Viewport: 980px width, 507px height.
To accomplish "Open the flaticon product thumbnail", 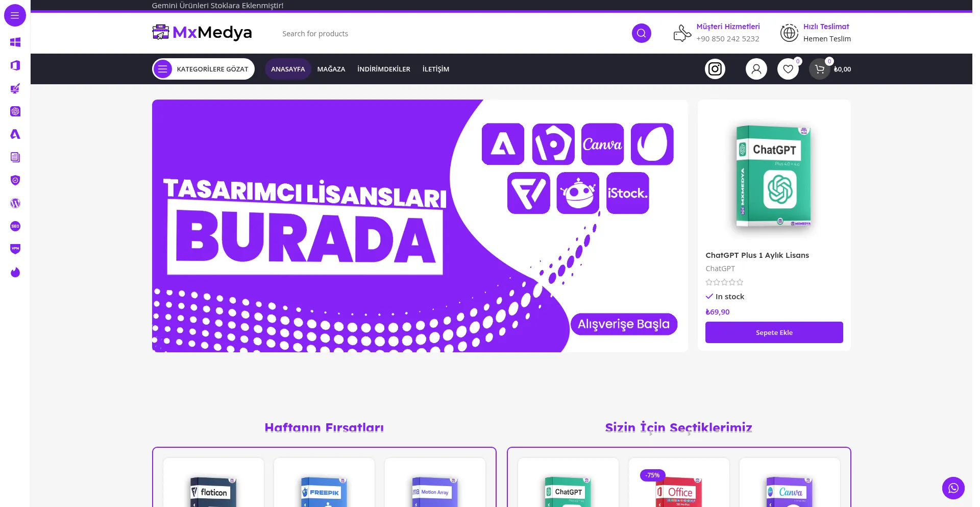I will pyautogui.click(x=213, y=491).
